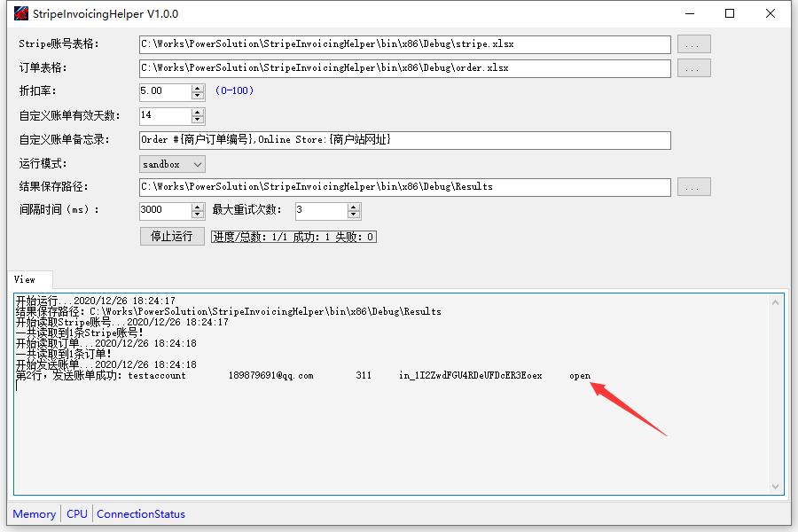The height and width of the screenshot is (532, 798).
Task: Increase 最大重试次数 with up arrow
Action: (354, 207)
